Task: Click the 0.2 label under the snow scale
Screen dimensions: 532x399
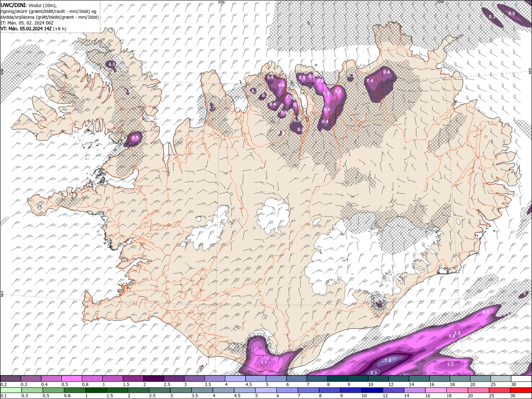Action: click(3, 384)
